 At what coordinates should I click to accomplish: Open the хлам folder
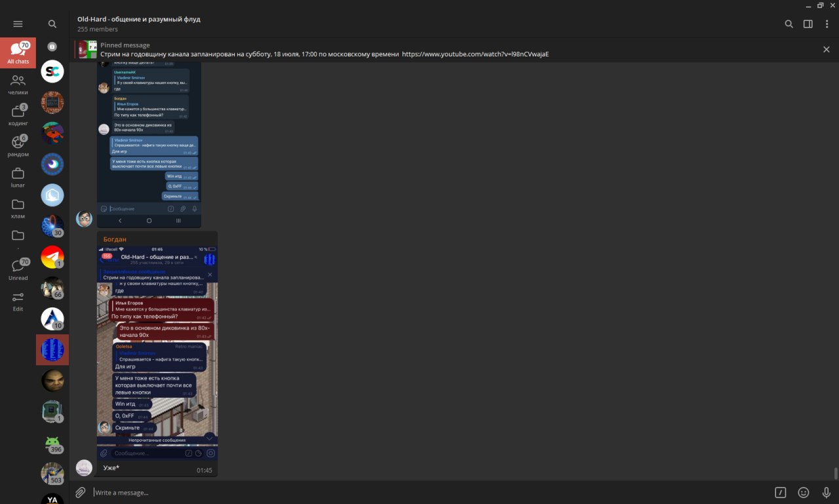[18, 208]
